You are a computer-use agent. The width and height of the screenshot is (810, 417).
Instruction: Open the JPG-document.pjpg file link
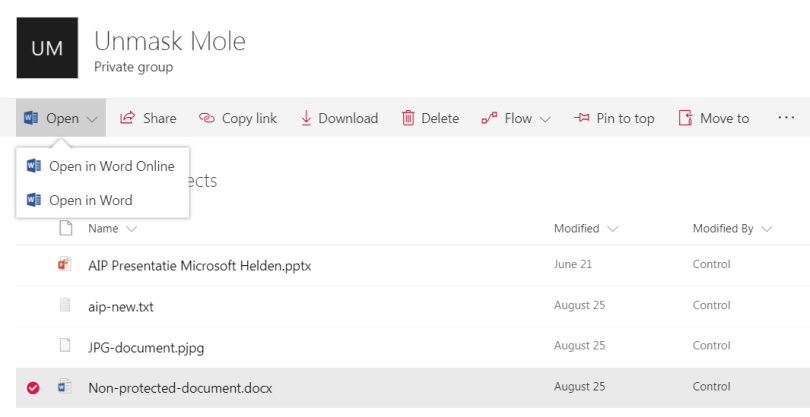146,347
